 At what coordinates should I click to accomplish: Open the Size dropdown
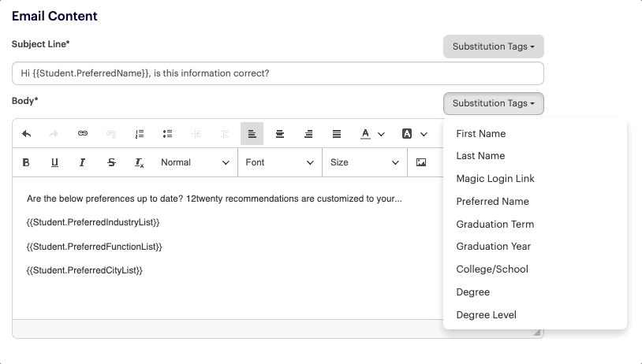tap(364, 162)
